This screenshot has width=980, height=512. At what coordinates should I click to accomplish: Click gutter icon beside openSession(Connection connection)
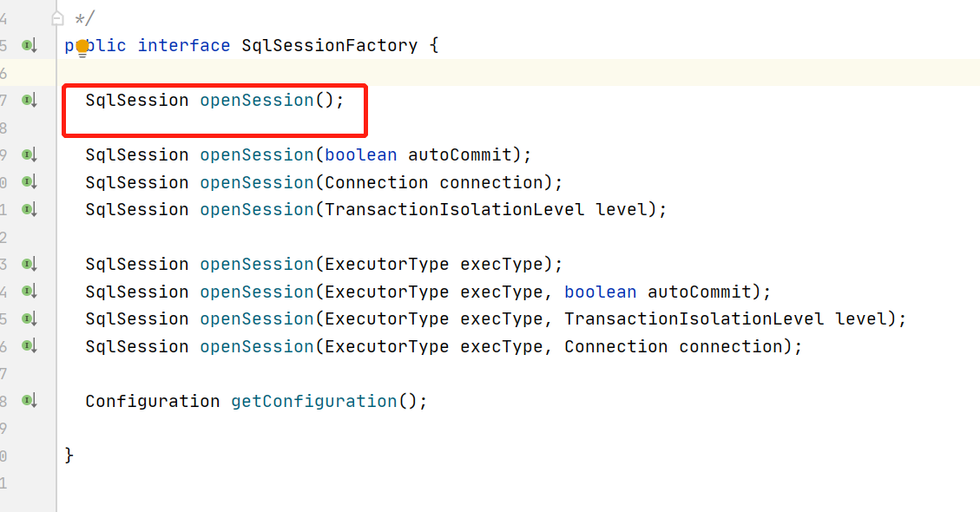(x=30, y=182)
